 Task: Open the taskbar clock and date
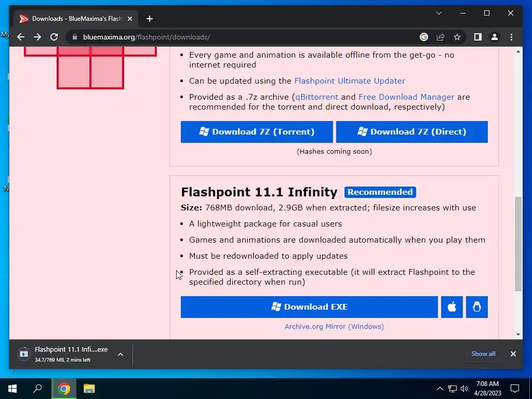click(487, 389)
